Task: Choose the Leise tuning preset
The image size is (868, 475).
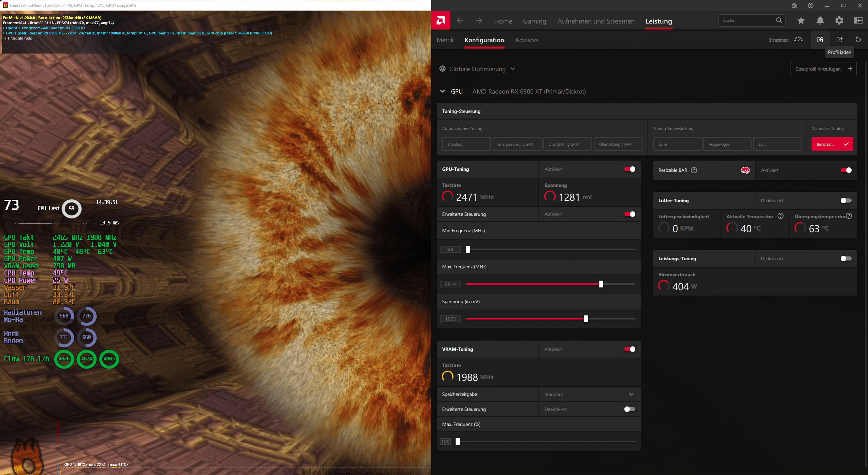Action: 677,144
